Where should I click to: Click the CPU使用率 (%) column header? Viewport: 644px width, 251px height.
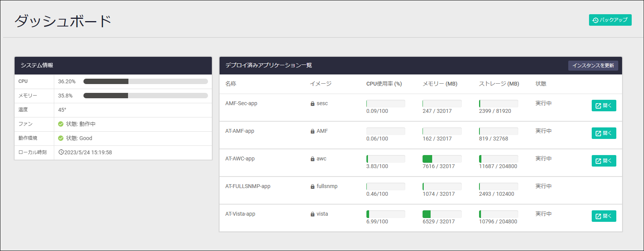pyautogui.click(x=384, y=84)
